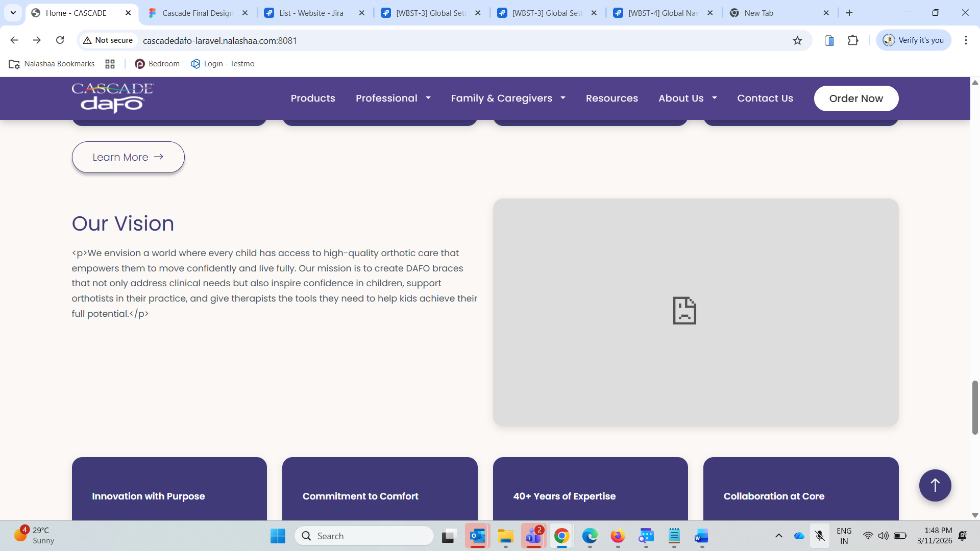Click the Windows taskbar Search box
The image size is (980, 551).
pos(364,536)
